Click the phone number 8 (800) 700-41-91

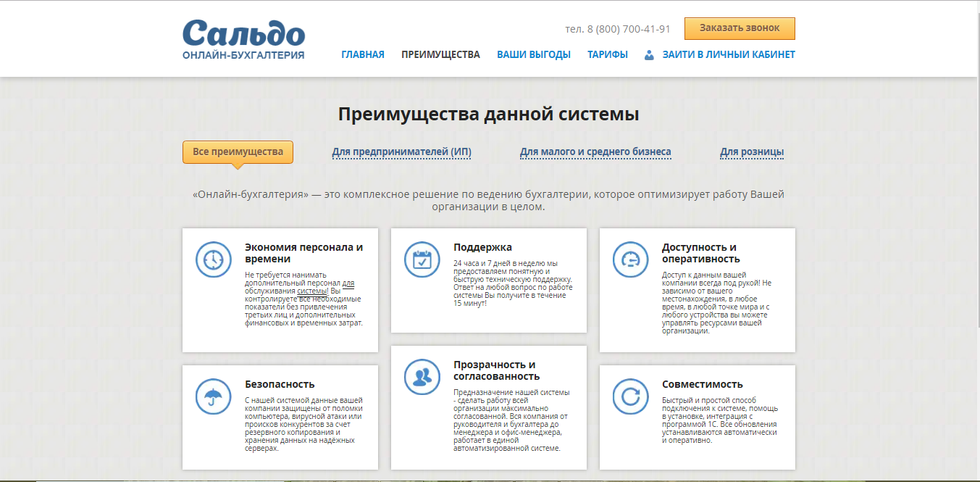click(628, 30)
